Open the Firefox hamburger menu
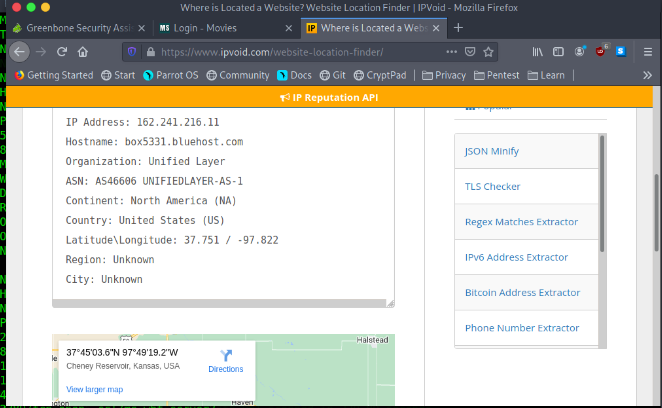662x408 pixels. point(647,51)
